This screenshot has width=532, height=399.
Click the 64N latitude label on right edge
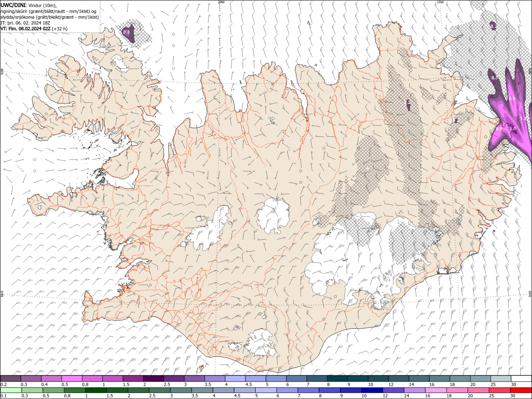click(x=530, y=293)
